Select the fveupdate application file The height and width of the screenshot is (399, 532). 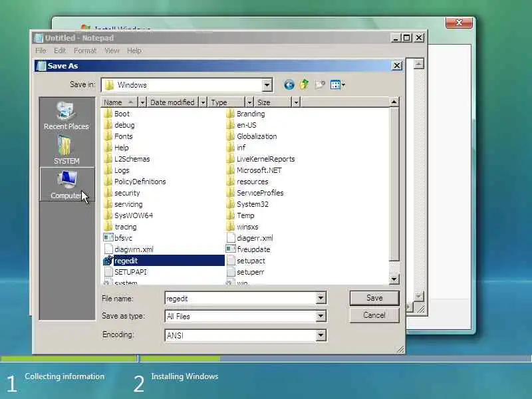click(x=248, y=249)
